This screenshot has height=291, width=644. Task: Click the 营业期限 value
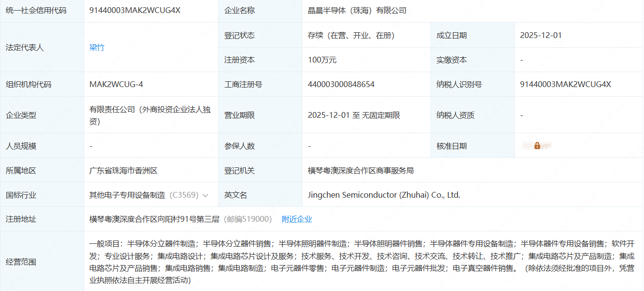pyautogui.click(x=354, y=115)
